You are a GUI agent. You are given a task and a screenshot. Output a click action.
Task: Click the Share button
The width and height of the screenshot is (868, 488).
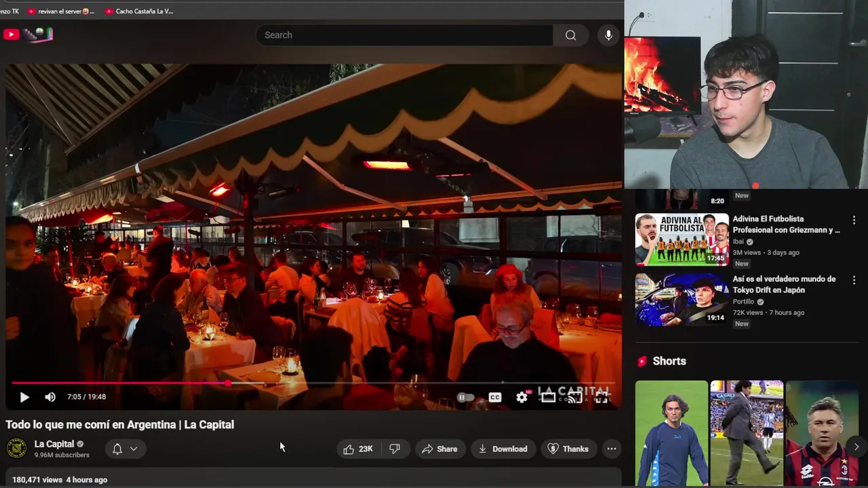(439, 449)
